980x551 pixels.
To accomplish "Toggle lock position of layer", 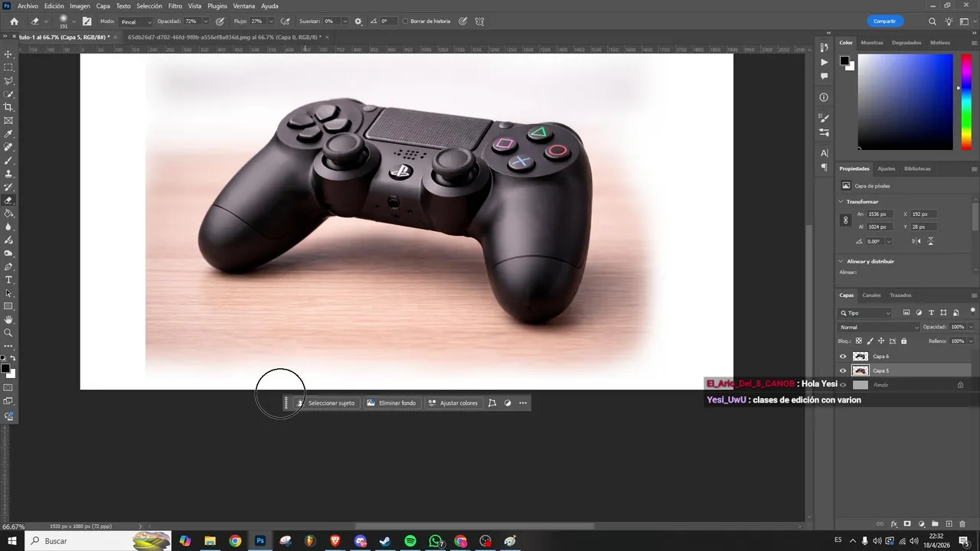I will pos(881,341).
